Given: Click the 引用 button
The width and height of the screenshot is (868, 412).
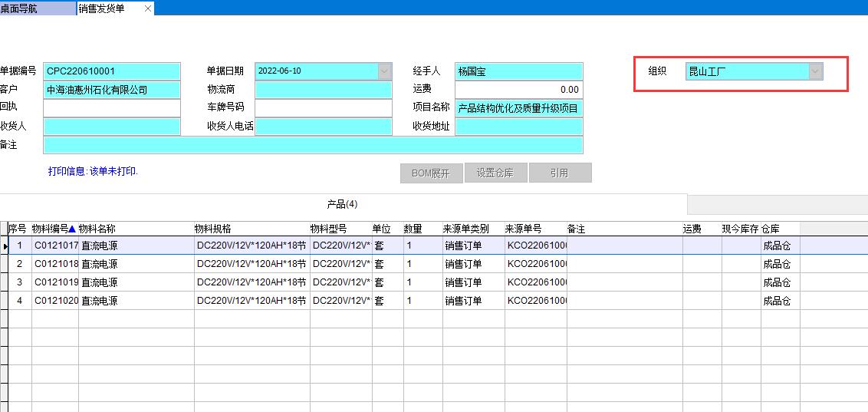Looking at the screenshot, I should click(x=560, y=173).
